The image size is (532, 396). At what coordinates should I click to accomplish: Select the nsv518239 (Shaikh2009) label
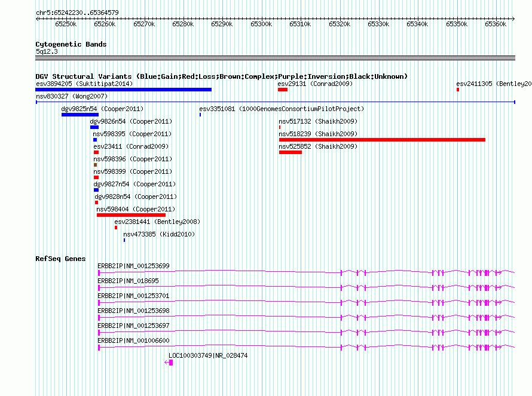(318, 134)
